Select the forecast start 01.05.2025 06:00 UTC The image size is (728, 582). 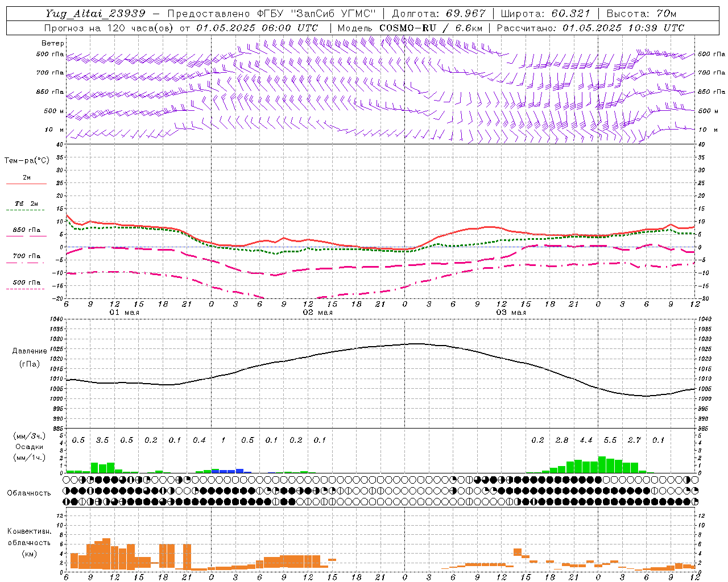click(x=257, y=28)
